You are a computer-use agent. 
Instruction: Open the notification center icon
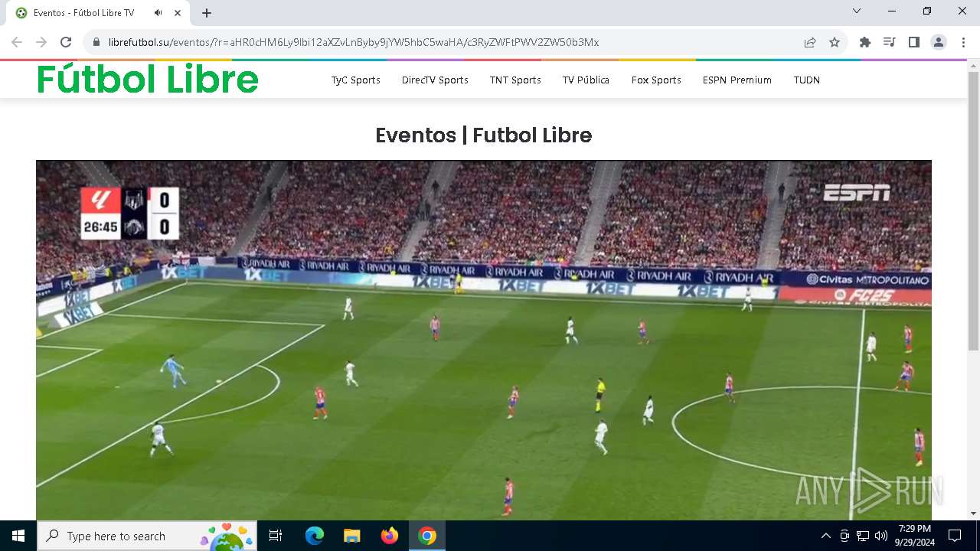pyautogui.click(x=955, y=536)
